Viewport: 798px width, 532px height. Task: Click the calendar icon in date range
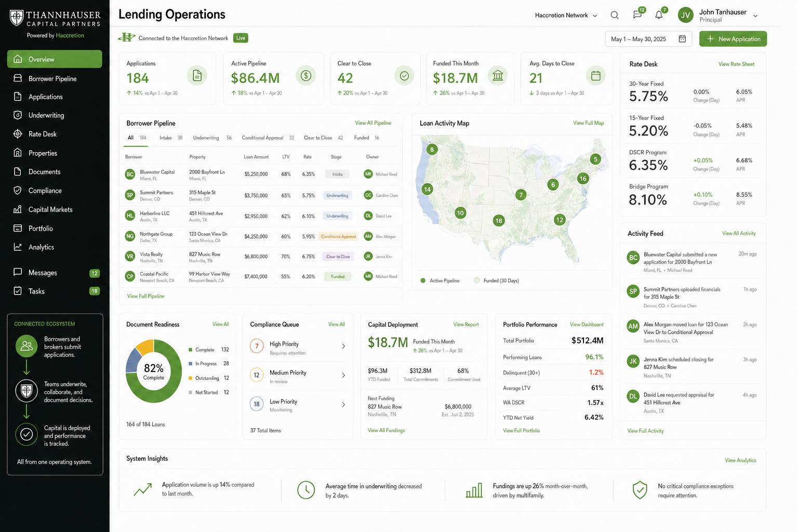click(x=682, y=39)
